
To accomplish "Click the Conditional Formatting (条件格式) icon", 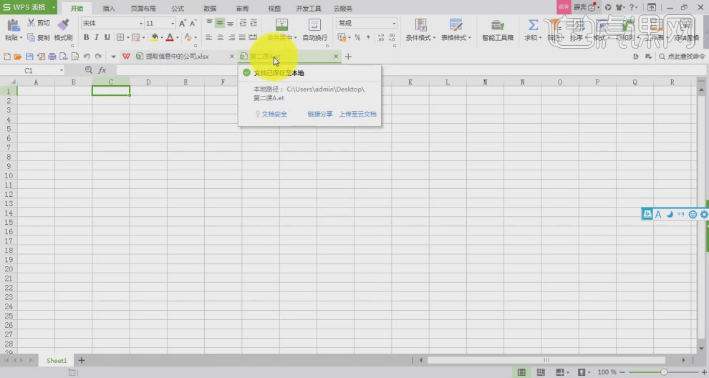I will [421, 25].
